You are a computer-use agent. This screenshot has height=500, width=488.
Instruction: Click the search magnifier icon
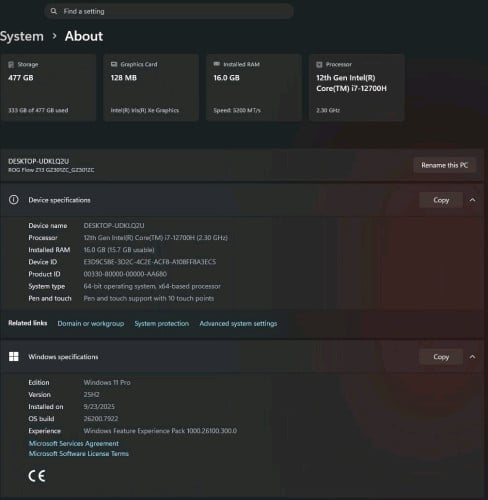[53, 11]
